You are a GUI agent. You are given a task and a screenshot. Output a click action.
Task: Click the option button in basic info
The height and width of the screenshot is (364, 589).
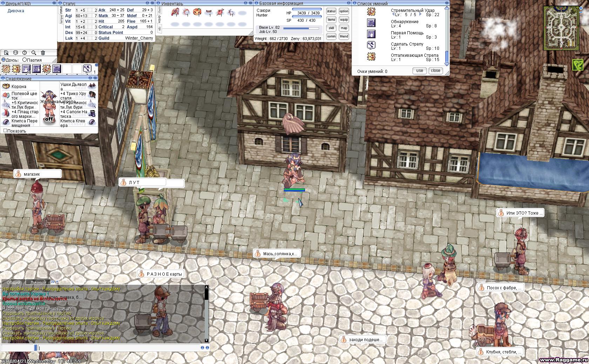(344, 11)
